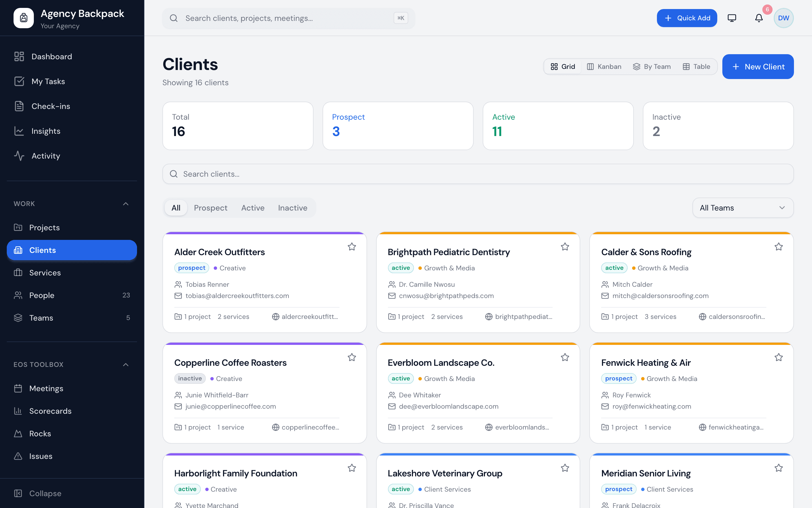Select the All status filter tab

point(176,208)
